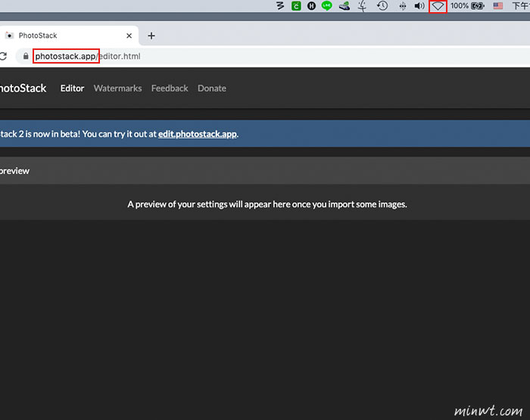The width and height of the screenshot is (530, 420).
Task: Click the lock icon in the address bar
Action: pyautogui.click(x=26, y=56)
